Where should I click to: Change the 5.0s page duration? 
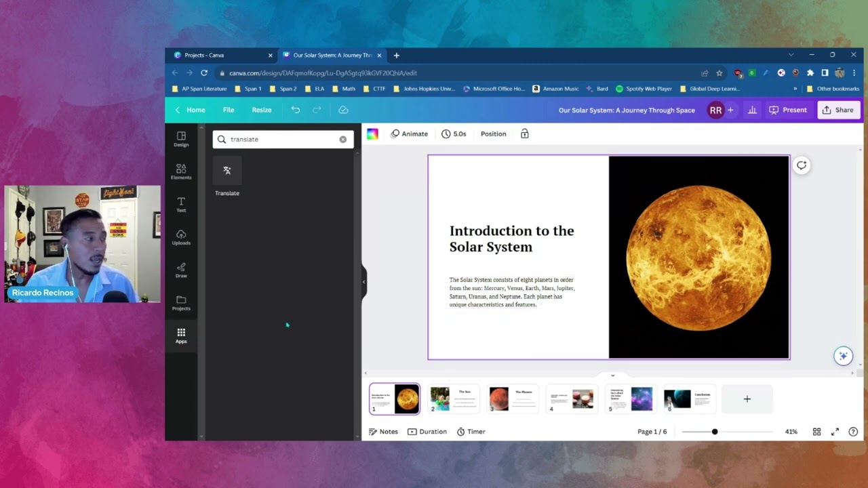pos(454,134)
